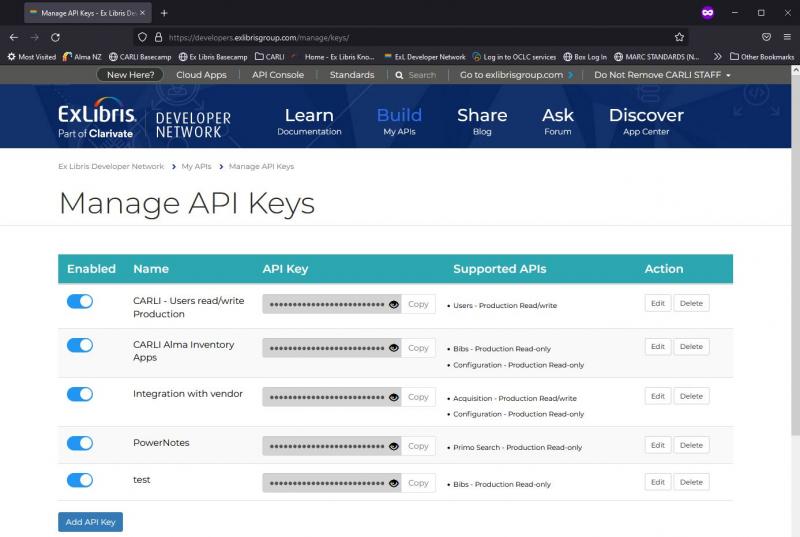The image size is (800, 537).
Task: Go to exlibrisgroup.com link
Action: tap(516, 75)
